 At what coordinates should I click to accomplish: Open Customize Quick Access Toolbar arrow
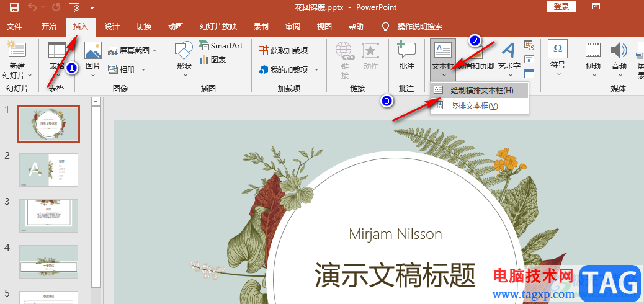pyautogui.click(x=92, y=7)
